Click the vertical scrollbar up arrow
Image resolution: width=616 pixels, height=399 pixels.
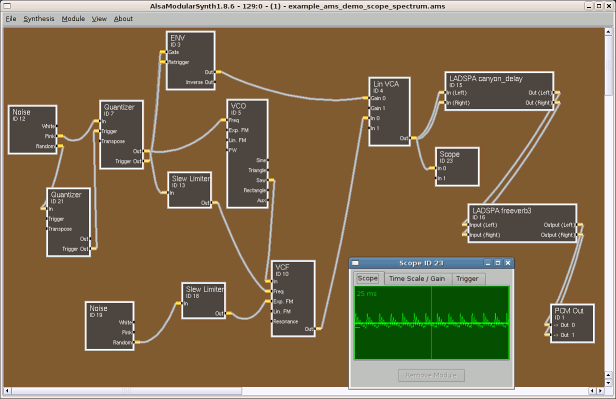tap(608, 31)
